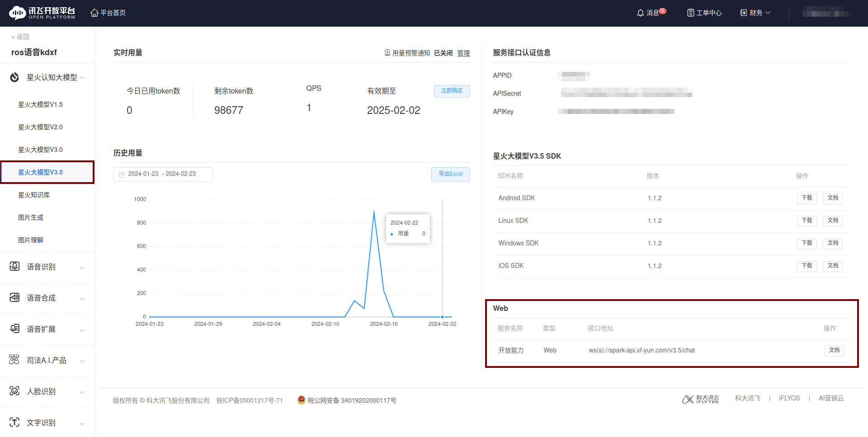Expand the 人脸识别 chevron
Viewport: 868px width, 437px height.
tap(82, 393)
